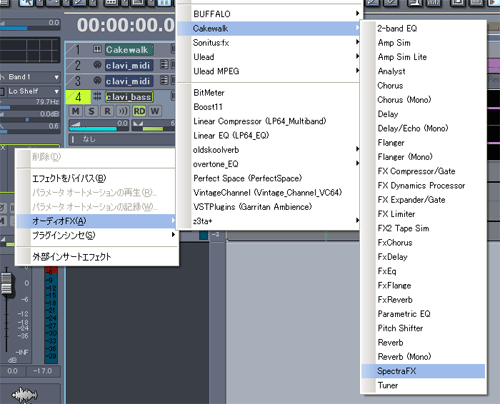Select Parametric EQ effect
Viewport: 500px width, 404px height.
[x=423, y=314]
